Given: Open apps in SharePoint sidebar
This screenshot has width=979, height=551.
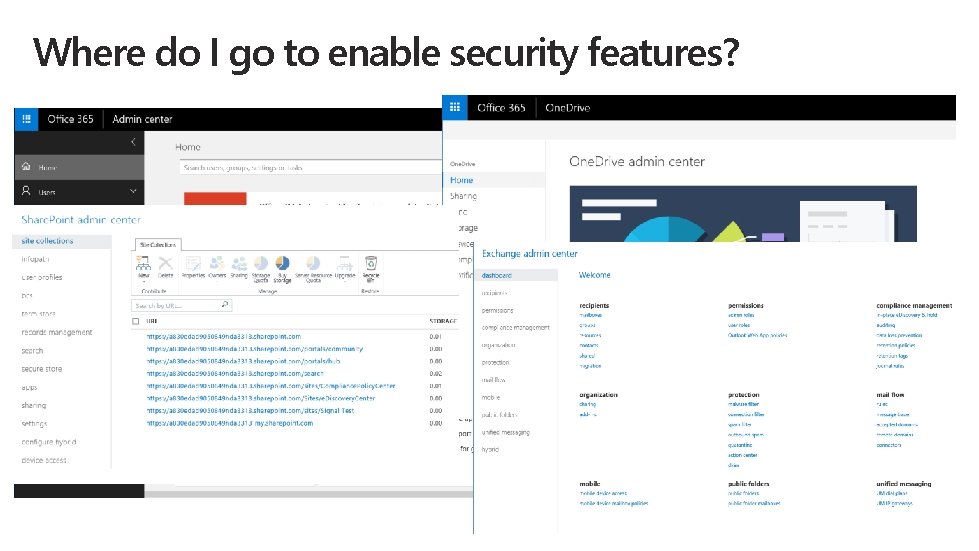Looking at the screenshot, I should 29,388.
